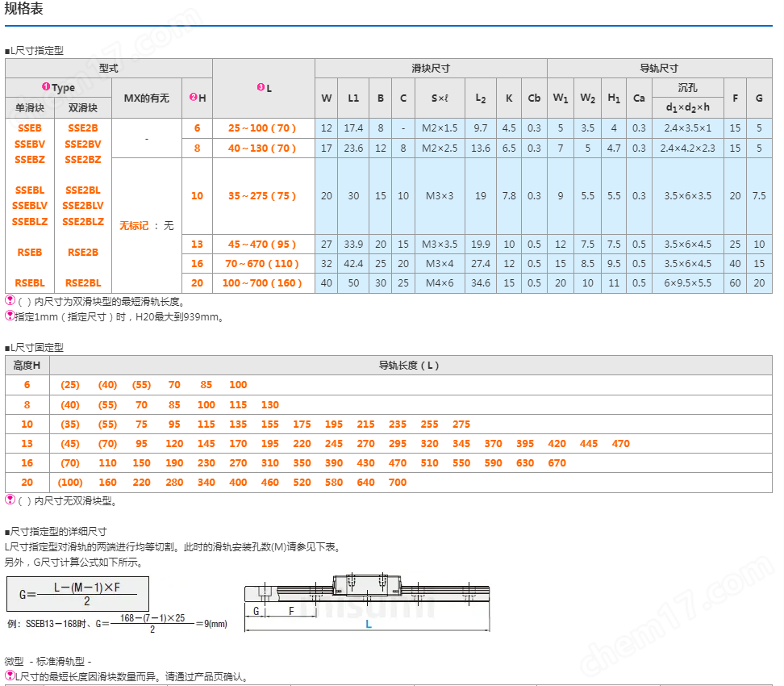Select the SSEBLZ type code

pyautogui.click(x=30, y=221)
